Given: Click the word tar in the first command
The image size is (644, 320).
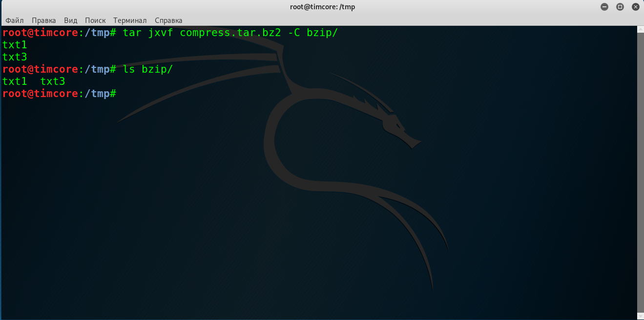Looking at the screenshot, I should coord(132,33).
